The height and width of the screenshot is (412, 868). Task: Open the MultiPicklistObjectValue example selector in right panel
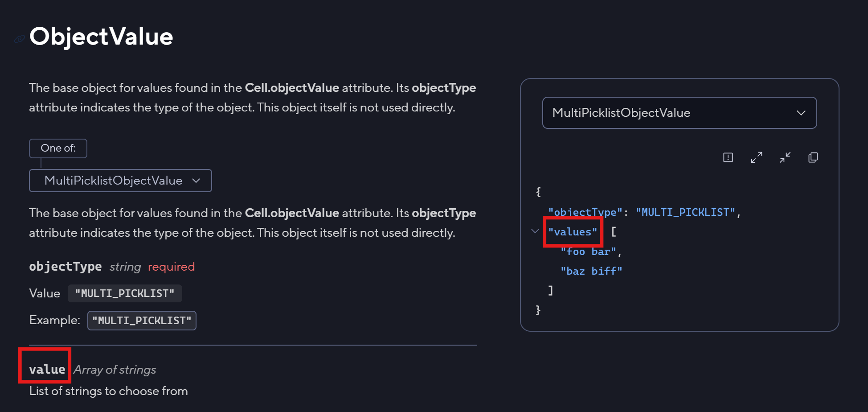pos(680,113)
